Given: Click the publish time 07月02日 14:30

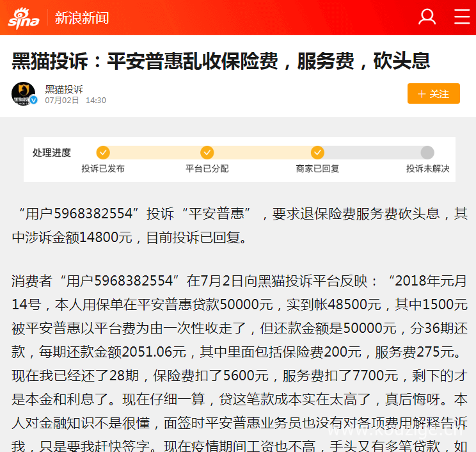Looking at the screenshot, I should tap(75, 101).
